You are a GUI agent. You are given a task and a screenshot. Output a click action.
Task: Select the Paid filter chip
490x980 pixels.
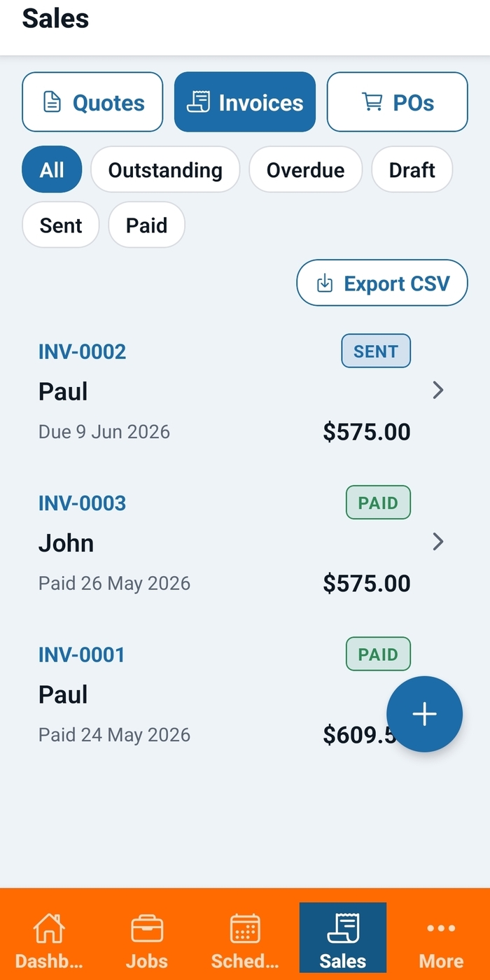(x=147, y=225)
